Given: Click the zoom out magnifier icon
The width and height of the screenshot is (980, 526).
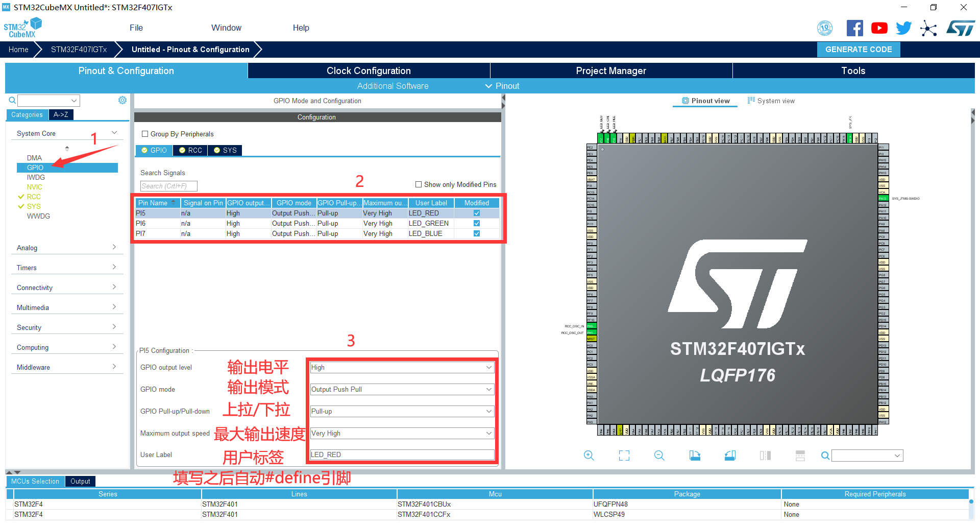Looking at the screenshot, I should click(659, 456).
